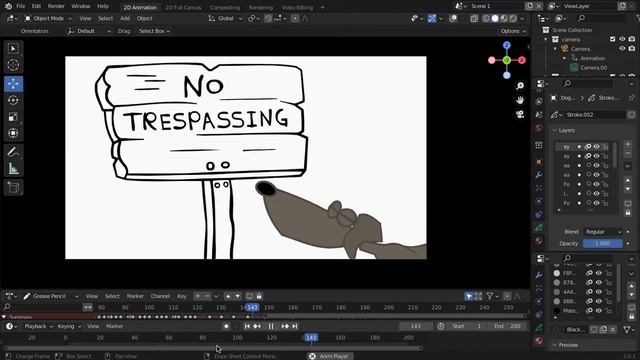Screen dimensions: 640x360
Task: Toggle camera view with the camera icon
Action: (x=520, y=115)
